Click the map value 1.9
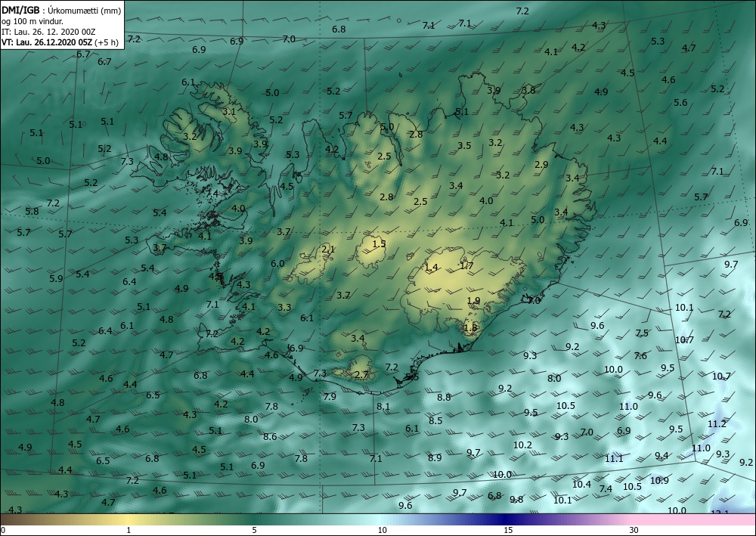This screenshot has height=536, width=756. pos(473,301)
